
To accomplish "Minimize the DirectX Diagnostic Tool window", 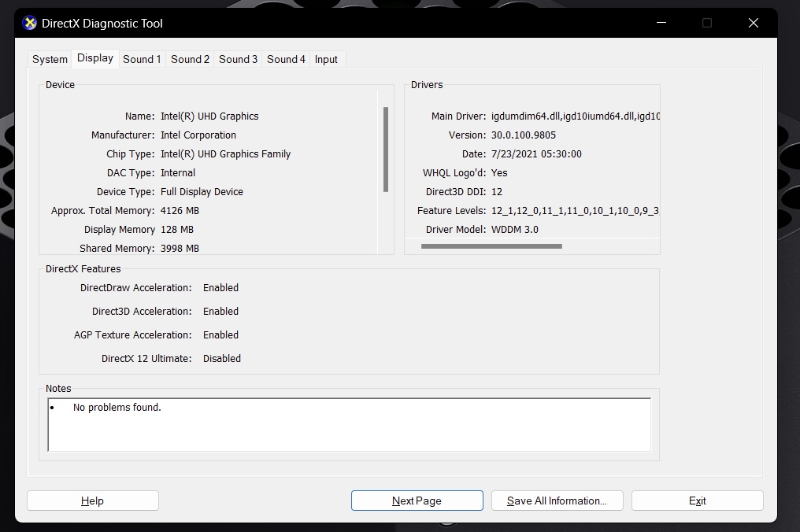I will 660,23.
